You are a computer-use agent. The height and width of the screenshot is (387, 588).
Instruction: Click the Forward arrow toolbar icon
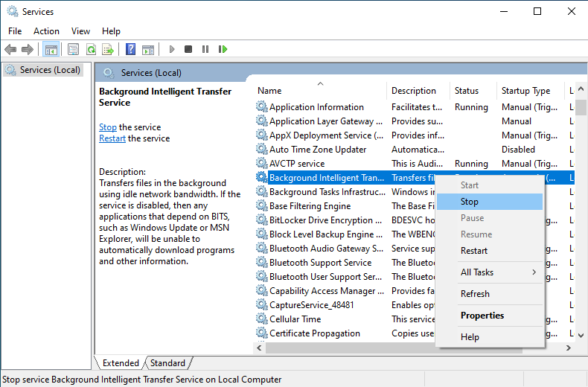[x=28, y=49]
